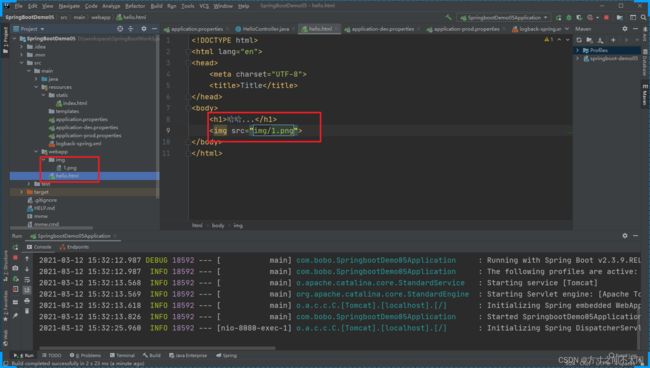
Task: Collapse the resources folder
Action: [x=36, y=87]
